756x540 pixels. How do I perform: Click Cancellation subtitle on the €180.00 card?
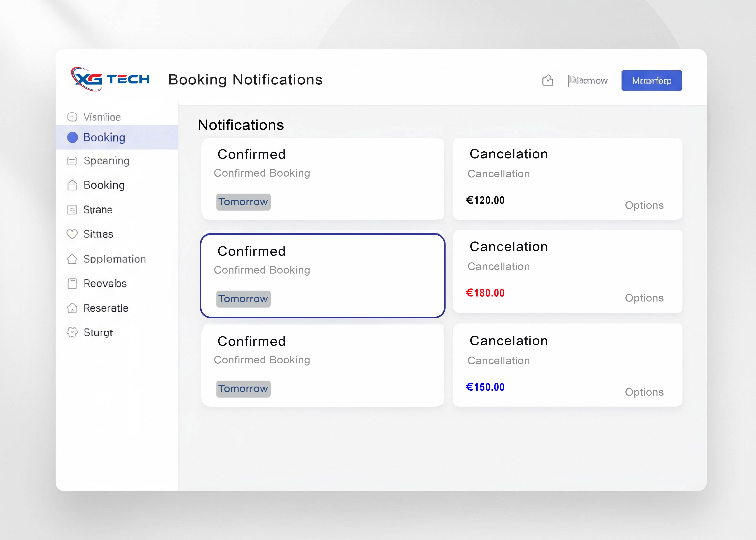tap(499, 266)
